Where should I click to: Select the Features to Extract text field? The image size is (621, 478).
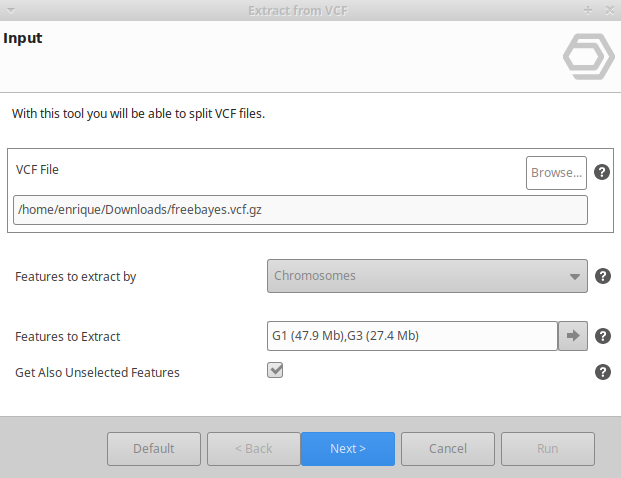(411, 336)
